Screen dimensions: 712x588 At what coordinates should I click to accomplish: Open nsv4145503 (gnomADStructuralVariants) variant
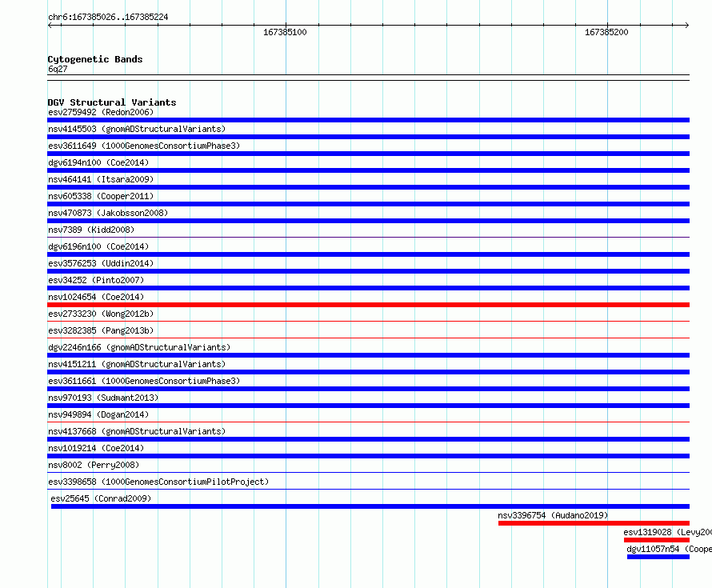pyautogui.click(x=137, y=129)
